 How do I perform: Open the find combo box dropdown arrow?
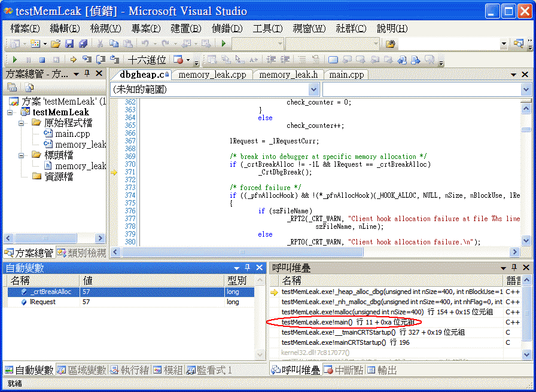point(504,44)
